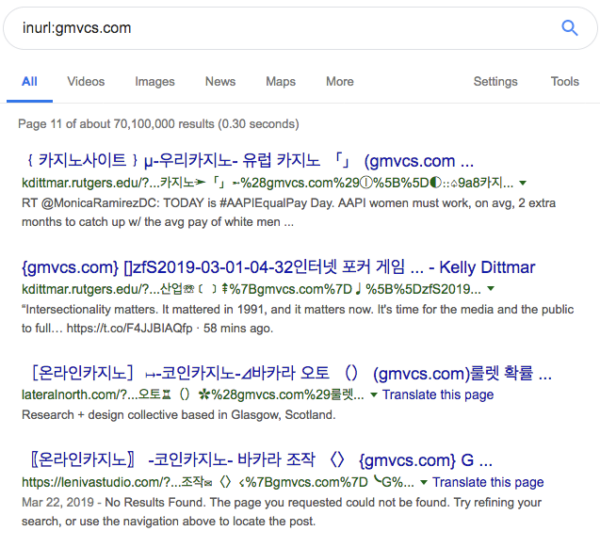Expand dropdown arrow beside lateralnorth.com URL

pos(374,395)
